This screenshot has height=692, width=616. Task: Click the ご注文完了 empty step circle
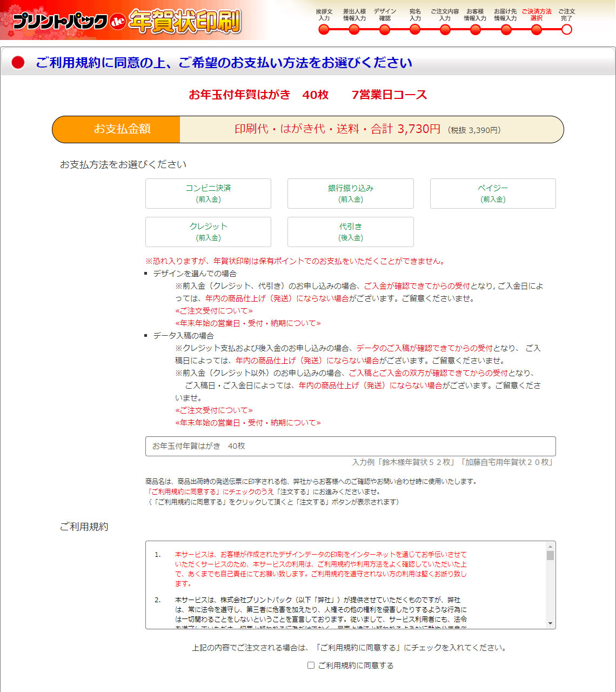pos(566,30)
